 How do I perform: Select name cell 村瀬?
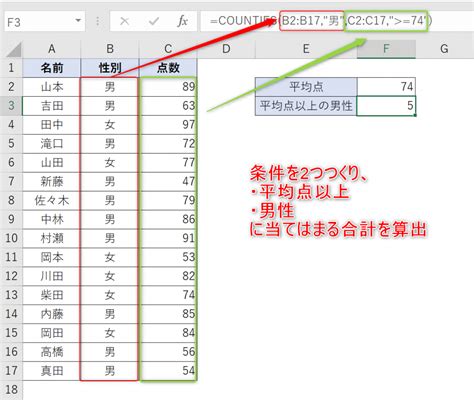pos(52,238)
